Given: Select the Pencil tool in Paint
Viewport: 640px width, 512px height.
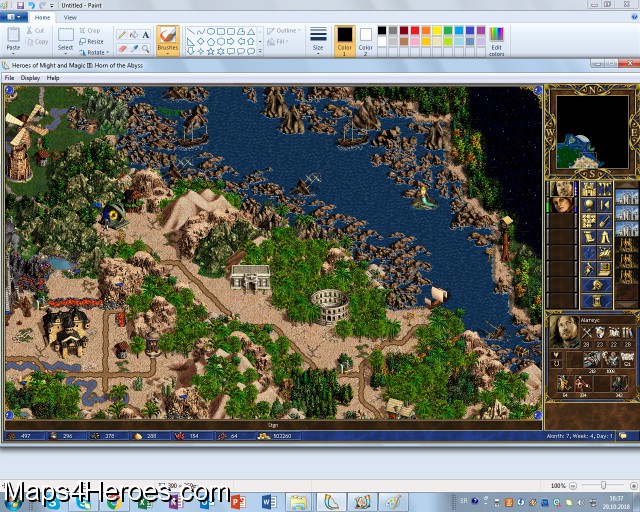Looking at the screenshot, I should [x=122, y=35].
